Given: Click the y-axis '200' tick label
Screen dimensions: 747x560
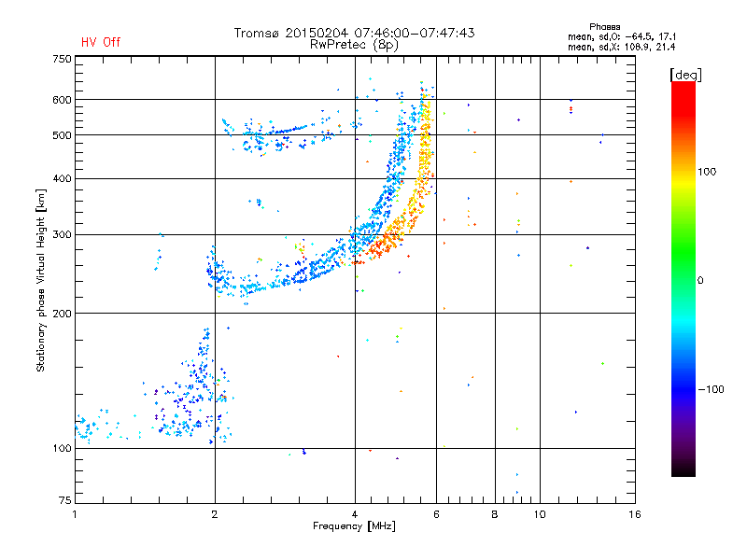Looking at the screenshot, I should tap(62, 314).
